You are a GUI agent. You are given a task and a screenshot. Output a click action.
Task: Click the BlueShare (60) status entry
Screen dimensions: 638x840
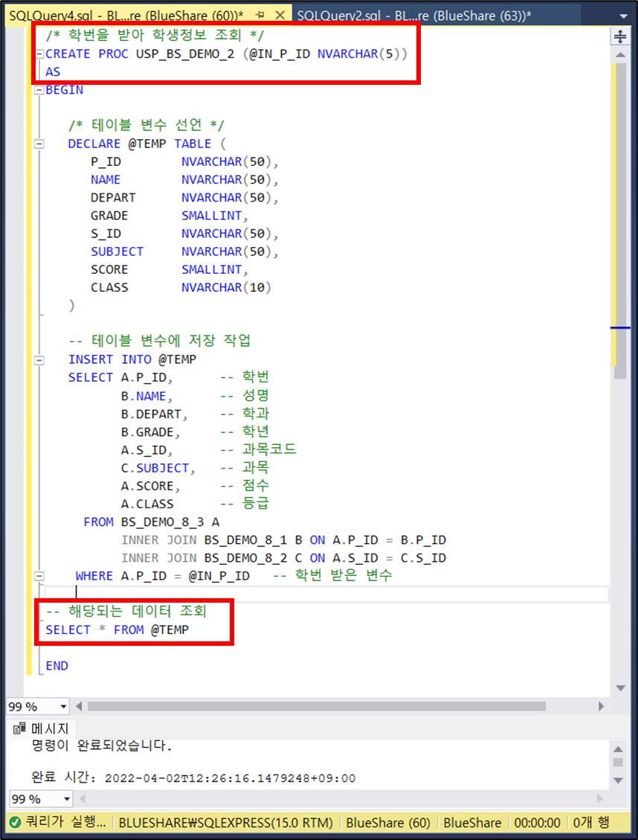pos(388,823)
